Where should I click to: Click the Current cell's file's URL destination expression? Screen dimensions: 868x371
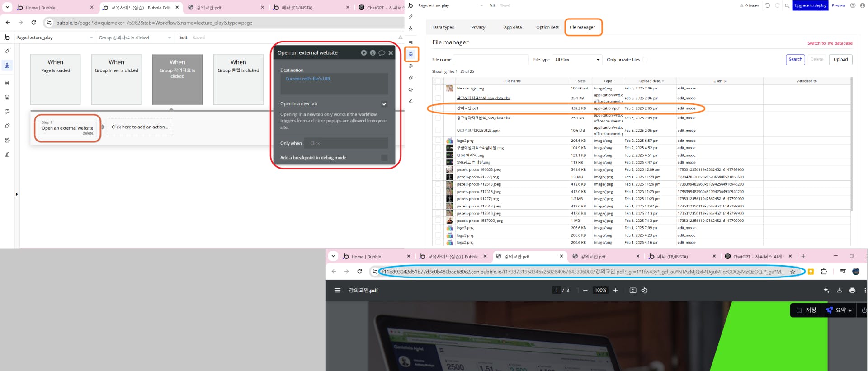[308, 79]
